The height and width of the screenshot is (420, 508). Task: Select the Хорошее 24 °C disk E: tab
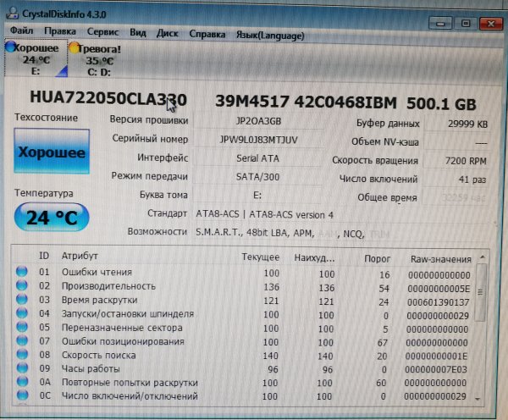tap(36, 59)
